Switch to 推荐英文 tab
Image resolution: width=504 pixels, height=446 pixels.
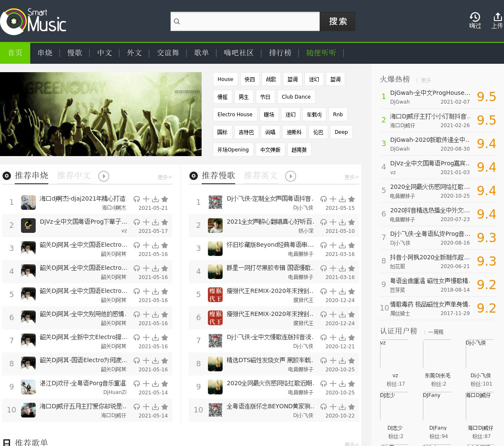(x=261, y=176)
